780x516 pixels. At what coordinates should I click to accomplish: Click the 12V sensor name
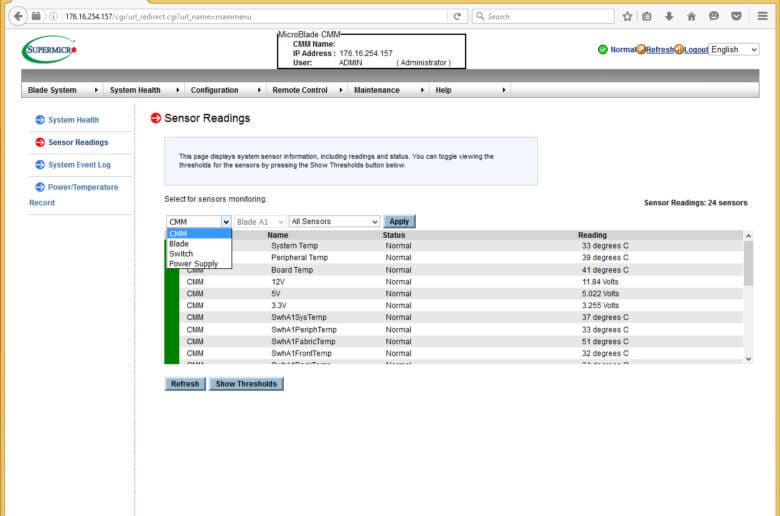tap(278, 282)
